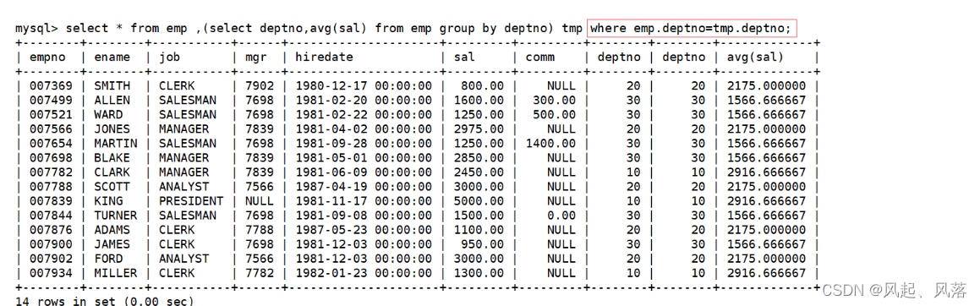The height and width of the screenshot is (306, 980).
Task: Select employee number 007521
Action: [52, 115]
